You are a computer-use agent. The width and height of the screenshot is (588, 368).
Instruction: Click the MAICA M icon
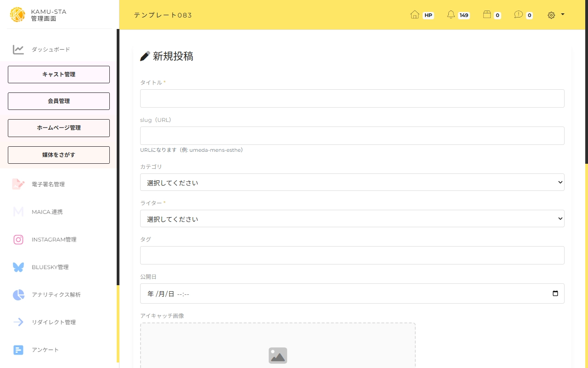pos(18,212)
